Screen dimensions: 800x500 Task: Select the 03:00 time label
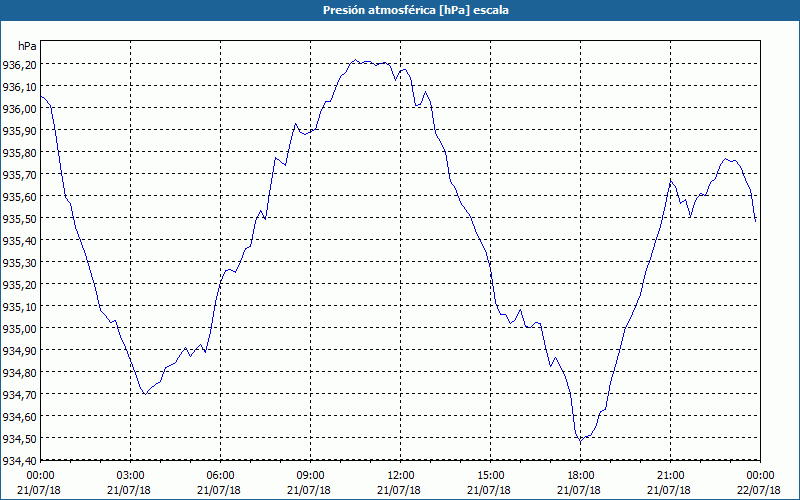[131, 476]
